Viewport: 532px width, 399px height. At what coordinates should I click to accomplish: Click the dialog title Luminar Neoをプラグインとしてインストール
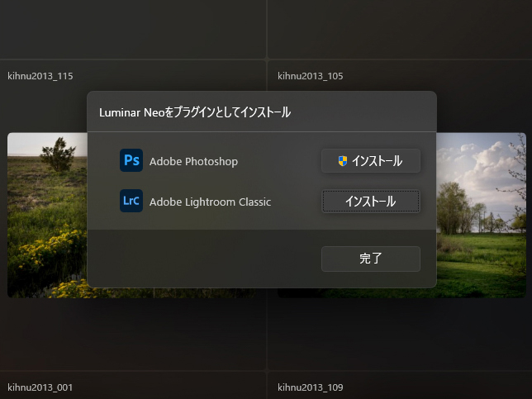[195, 112]
